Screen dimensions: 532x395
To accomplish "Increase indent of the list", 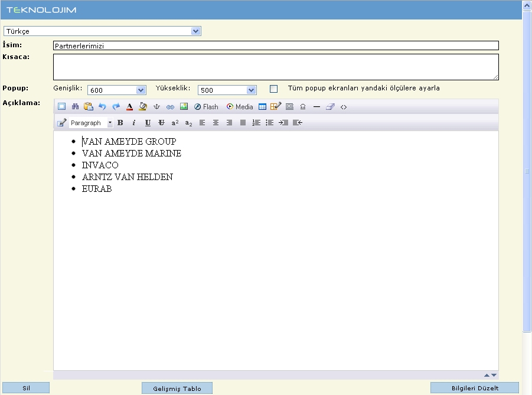I will [x=283, y=122].
